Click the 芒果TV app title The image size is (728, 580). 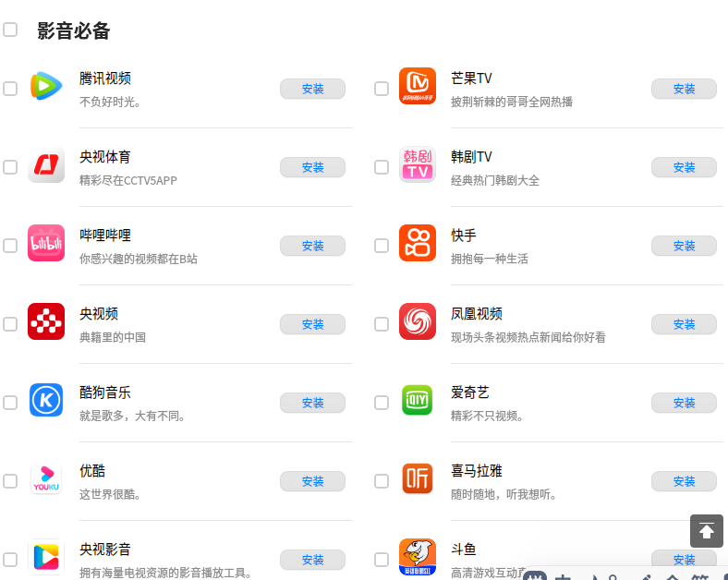pos(471,79)
